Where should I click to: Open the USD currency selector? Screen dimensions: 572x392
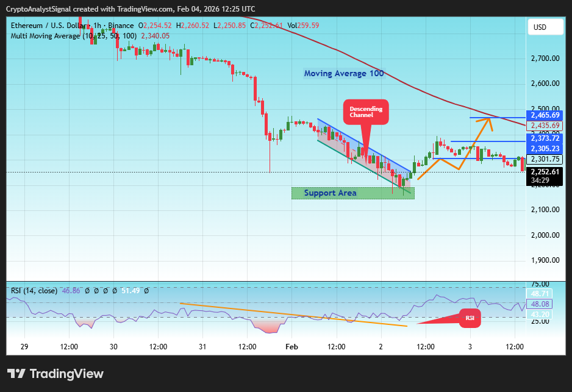(x=545, y=27)
